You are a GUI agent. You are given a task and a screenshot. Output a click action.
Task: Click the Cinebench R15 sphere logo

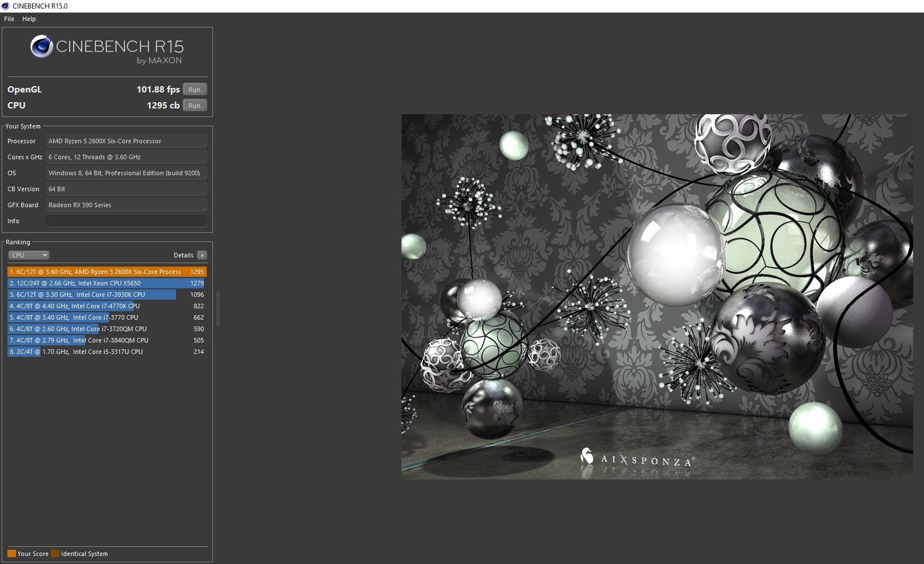click(42, 47)
